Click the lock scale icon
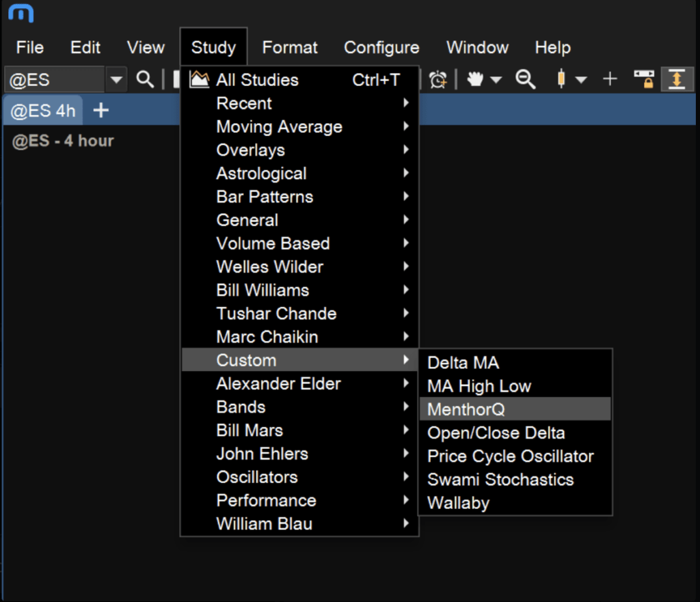This screenshot has width=700, height=602. point(643,79)
